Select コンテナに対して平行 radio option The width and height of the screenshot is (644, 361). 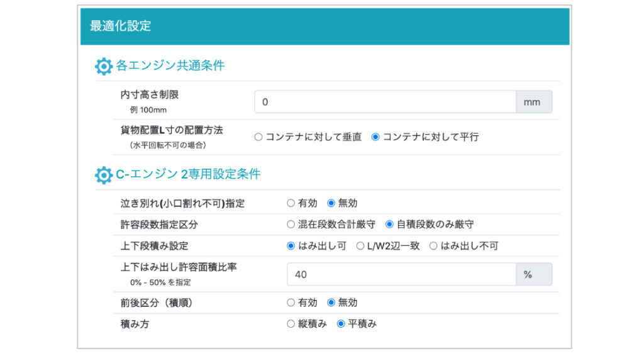375,137
